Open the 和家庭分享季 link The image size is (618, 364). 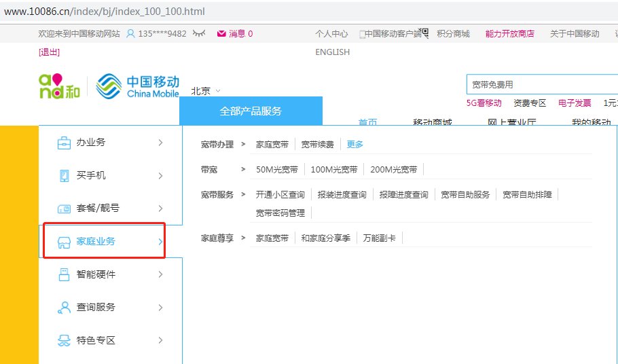coord(326,238)
